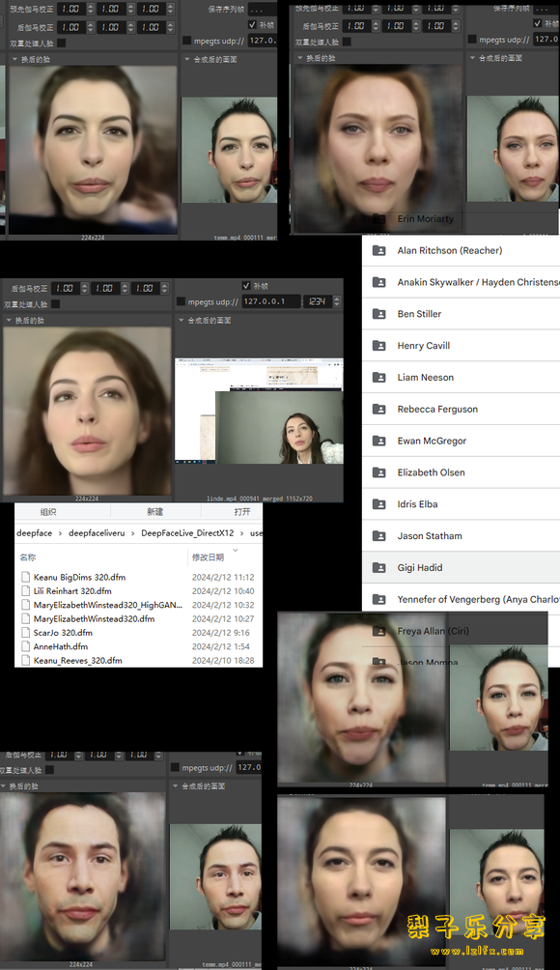Click file icon of AnneHath.dfm
The width and height of the screenshot is (560, 970).
(x=25, y=646)
